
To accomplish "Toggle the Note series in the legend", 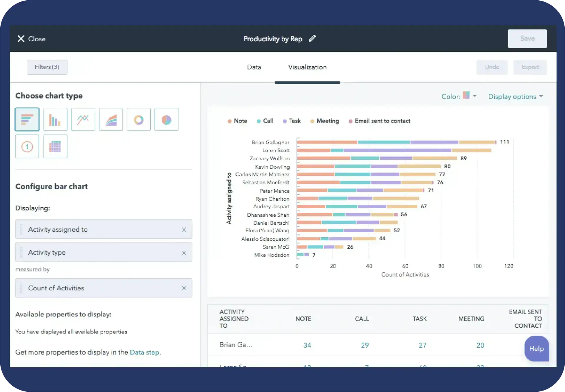I will click(x=237, y=121).
